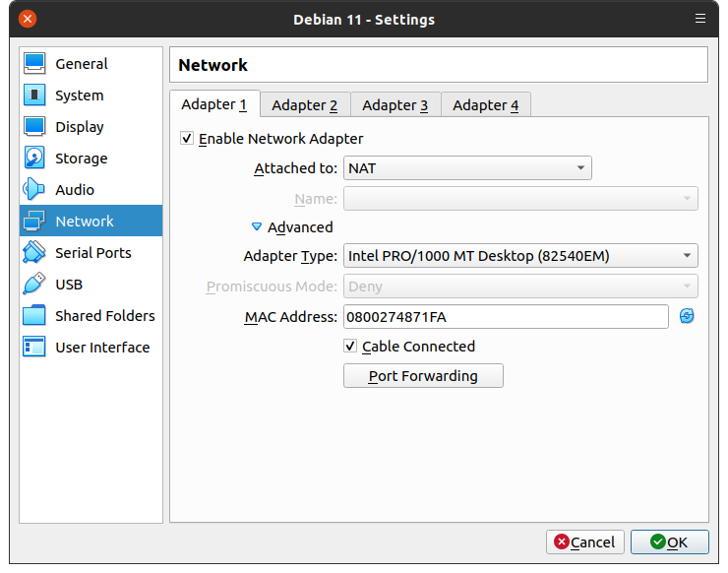Screen dimensions: 728x573
Task: Generate a new random MAC address
Action: 687,316
